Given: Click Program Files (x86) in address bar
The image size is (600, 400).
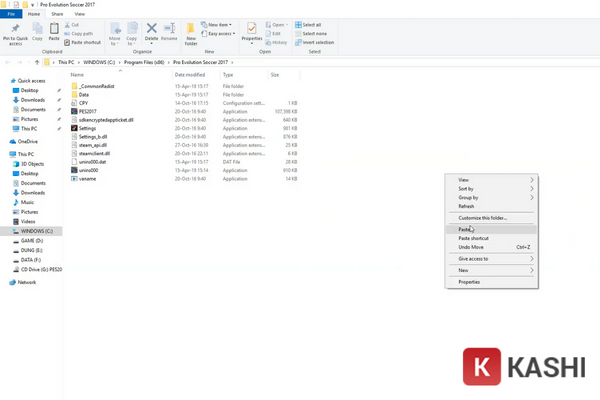Looking at the screenshot, I should [x=144, y=62].
